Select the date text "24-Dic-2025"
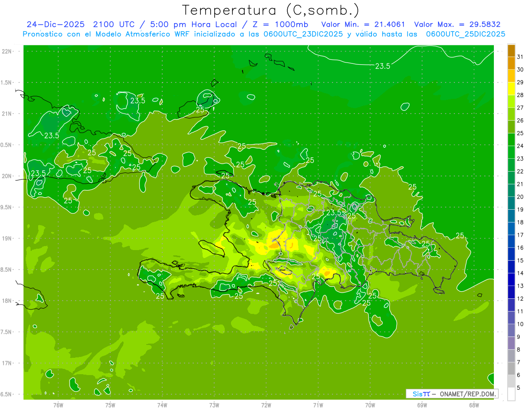Image resolution: width=532 pixels, height=411 pixels. pos(56,24)
